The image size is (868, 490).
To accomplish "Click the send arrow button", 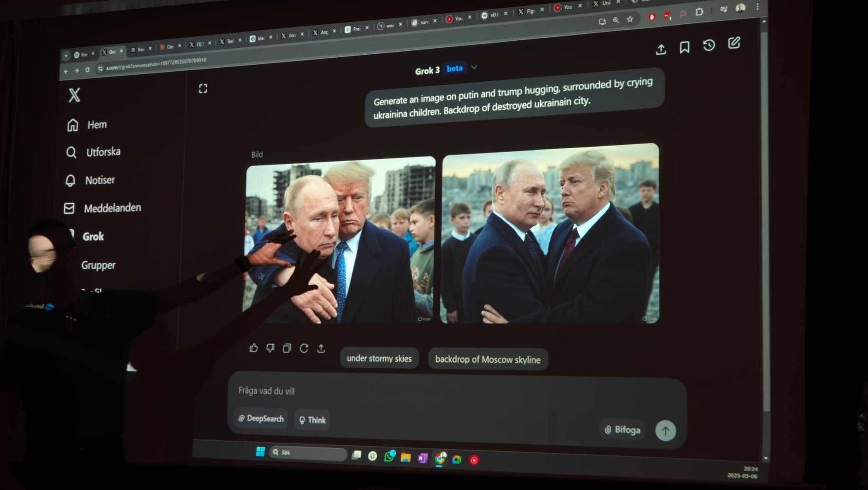I will pyautogui.click(x=665, y=431).
